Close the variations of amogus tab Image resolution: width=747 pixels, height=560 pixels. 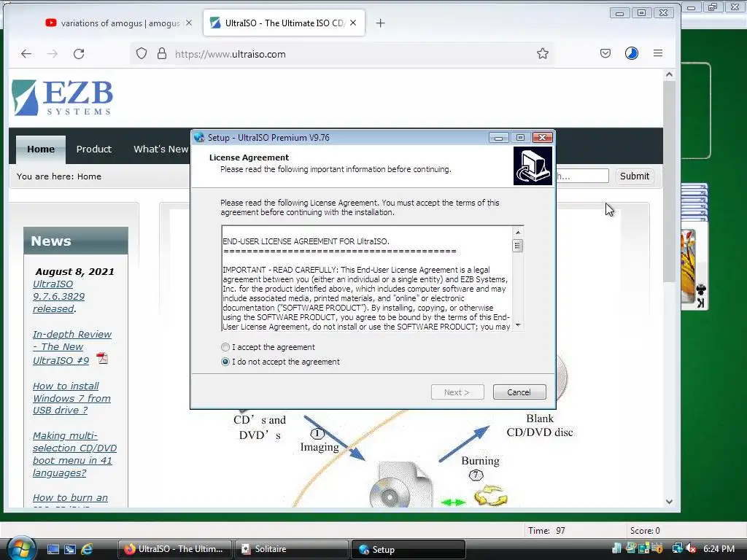[x=189, y=23]
